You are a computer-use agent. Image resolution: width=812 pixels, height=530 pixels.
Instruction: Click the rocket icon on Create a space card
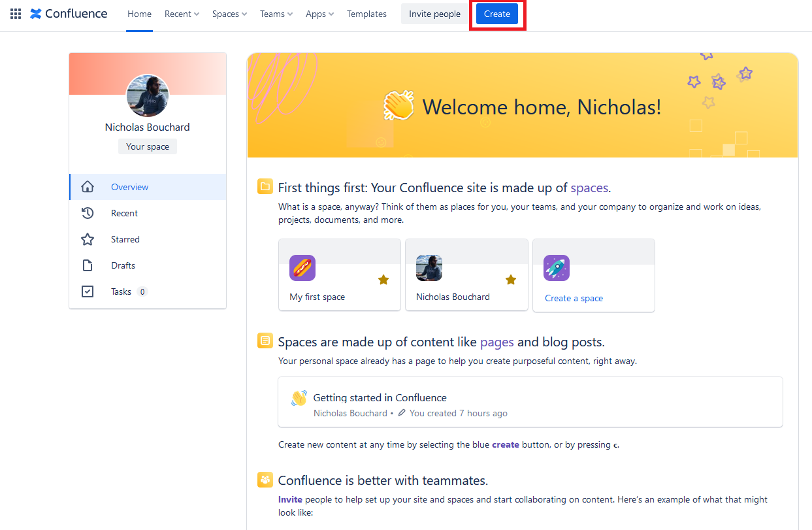point(557,268)
